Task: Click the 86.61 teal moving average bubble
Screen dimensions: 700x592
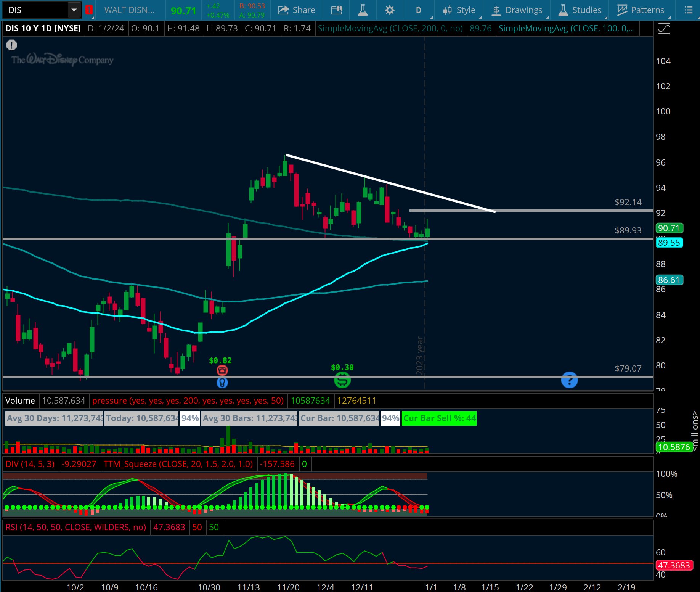Action: 669,280
